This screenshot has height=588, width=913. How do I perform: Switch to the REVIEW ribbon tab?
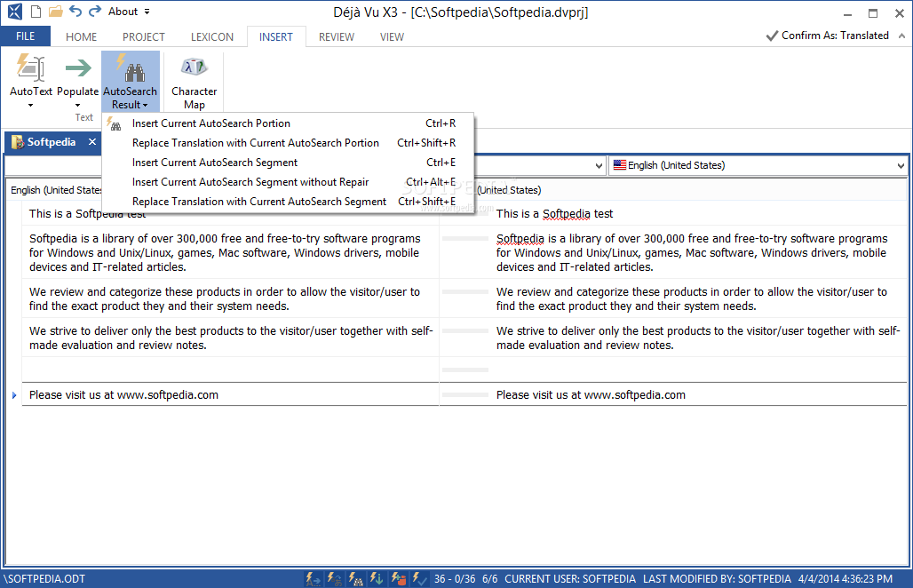336,37
